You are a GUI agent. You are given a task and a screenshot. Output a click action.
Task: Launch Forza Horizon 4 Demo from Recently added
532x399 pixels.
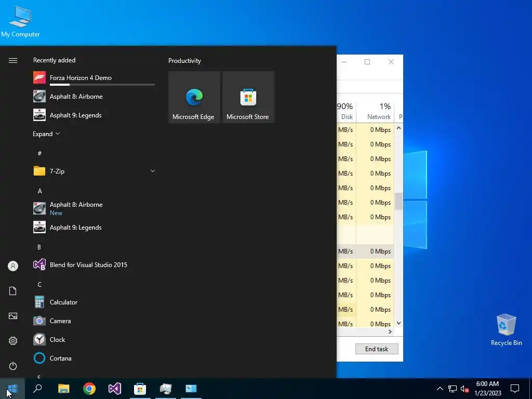(x=94, y=78)
